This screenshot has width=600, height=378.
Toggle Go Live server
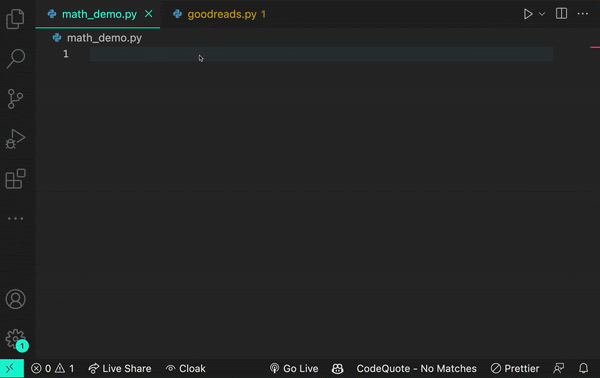click(x=294, y=368)
